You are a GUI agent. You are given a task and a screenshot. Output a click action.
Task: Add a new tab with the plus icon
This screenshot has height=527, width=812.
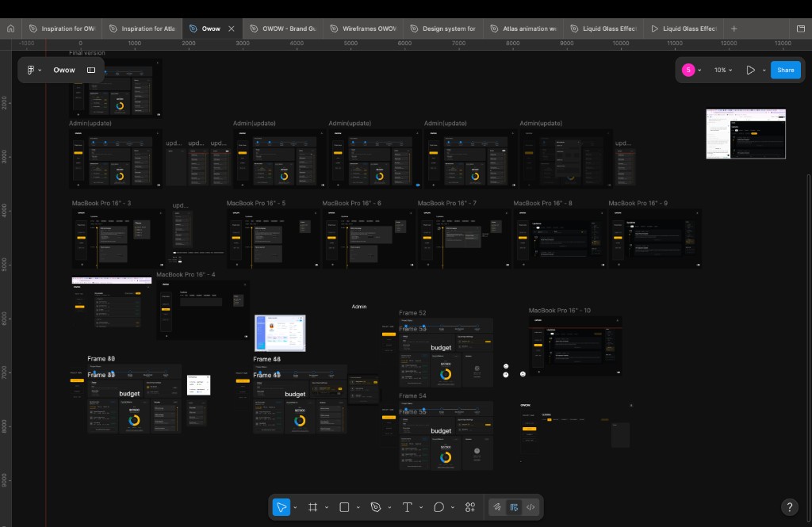[733, 29]
